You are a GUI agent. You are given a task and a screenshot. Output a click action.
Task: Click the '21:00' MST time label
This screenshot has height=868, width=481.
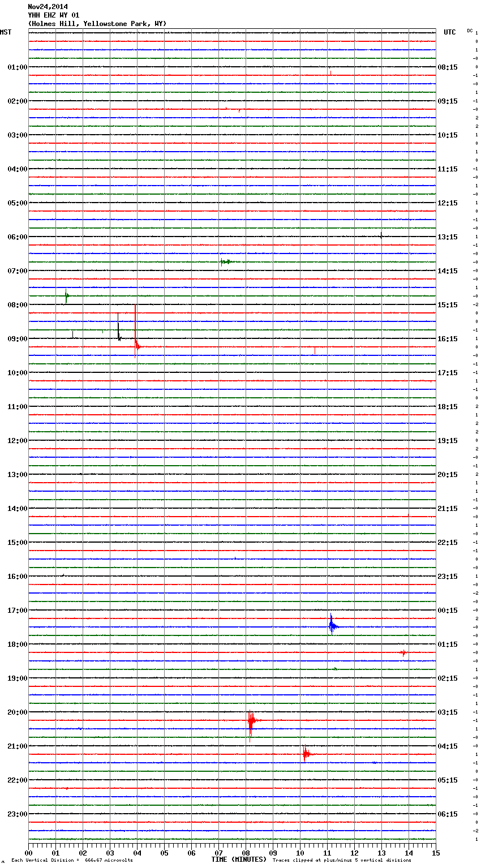tap(18, 746)
